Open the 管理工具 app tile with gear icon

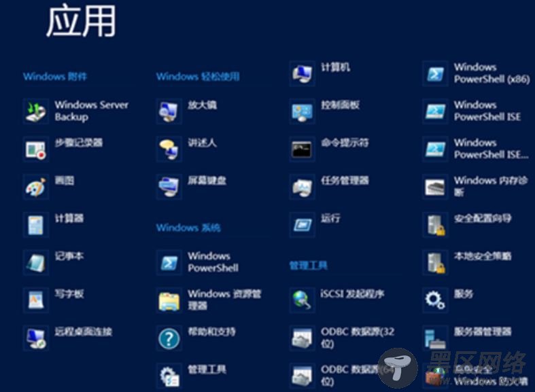192,376
